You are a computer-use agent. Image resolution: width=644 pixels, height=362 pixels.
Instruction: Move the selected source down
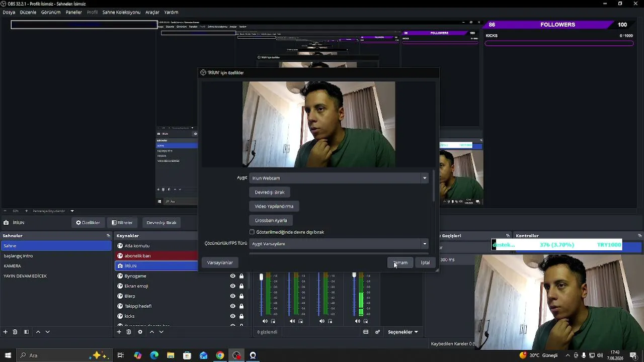point(162,332)
